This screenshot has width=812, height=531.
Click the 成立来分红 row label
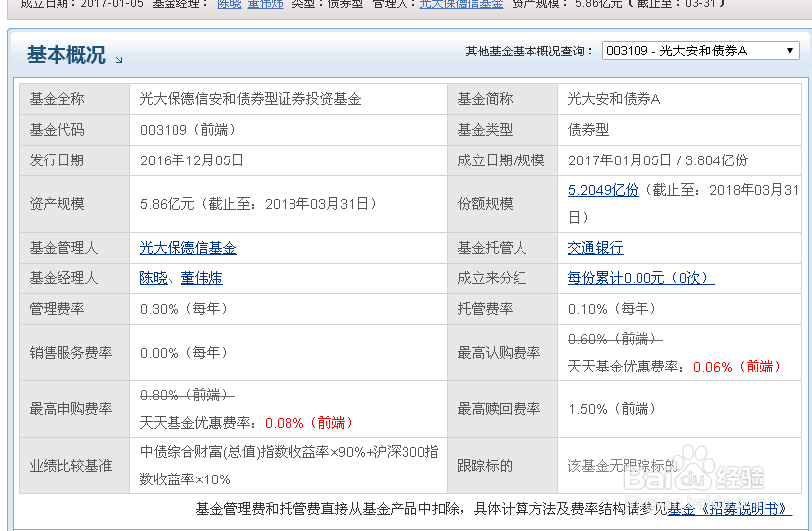pyautogui.click(x=492, y=278)
